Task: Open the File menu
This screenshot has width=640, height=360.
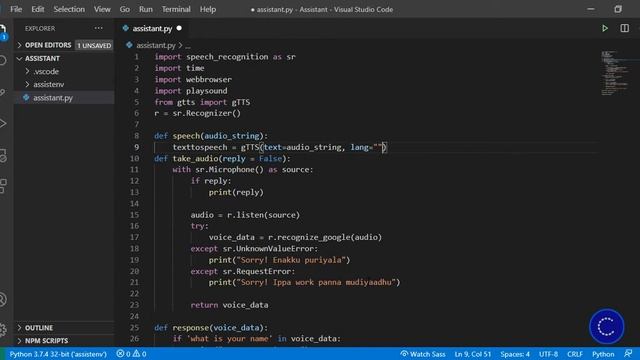Action: (x=16, y=9)
